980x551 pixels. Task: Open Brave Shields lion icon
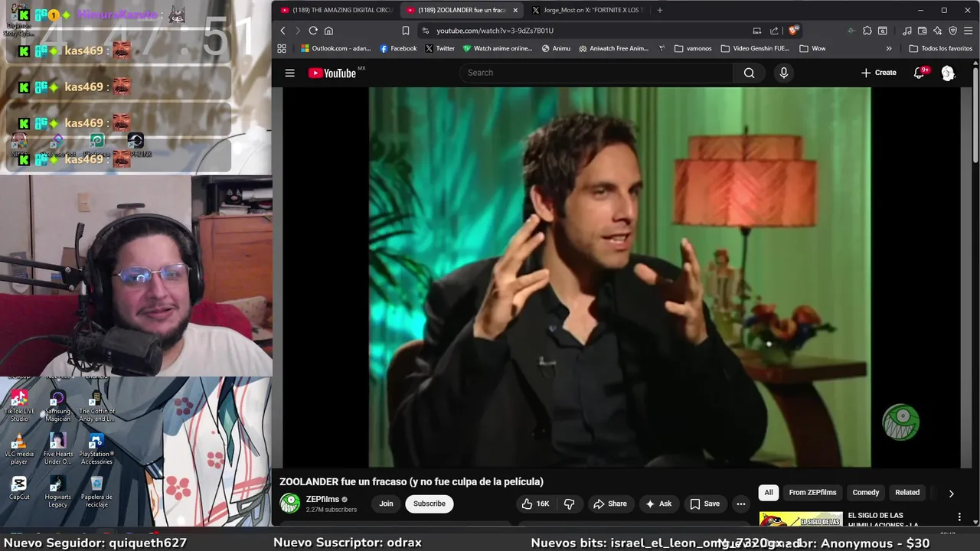[x=793, y=31]
